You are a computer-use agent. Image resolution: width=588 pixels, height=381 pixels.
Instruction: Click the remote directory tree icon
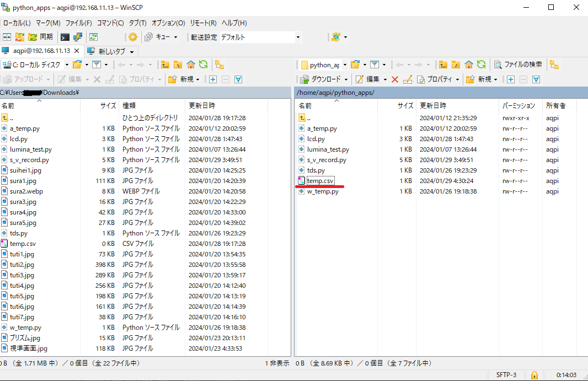tap(554, 65)
